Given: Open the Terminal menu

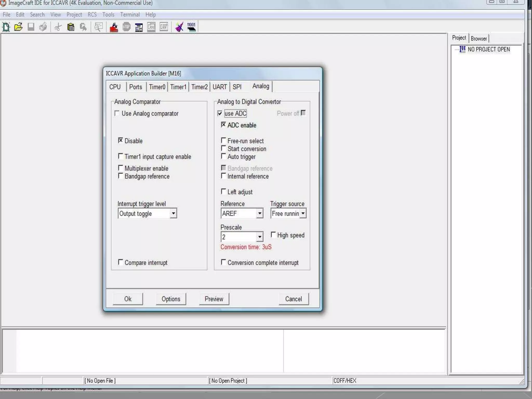Looking at the screenshot, I should point(130,15).
